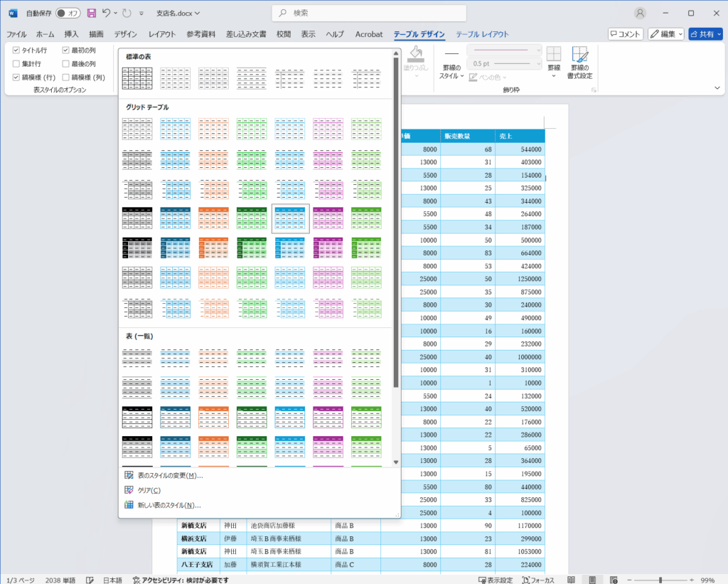The width and height of the screenshot is (728, 584).
Task: Check the Last Column (最後の列) checkbox
Action: tap(66, 64)
